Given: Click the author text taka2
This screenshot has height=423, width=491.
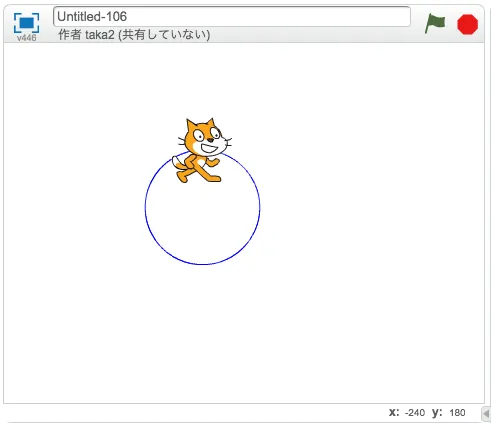Looking at the screenshot, I should point(100,35).
